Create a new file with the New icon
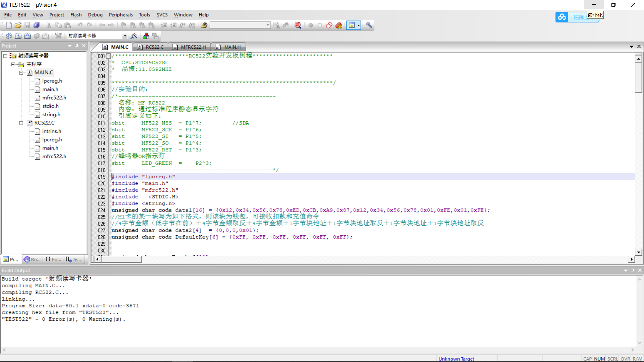This screenshot has width=644, height=362. point(9,25)
